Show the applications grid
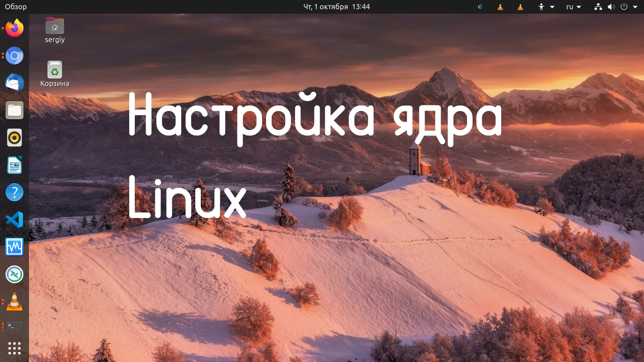Screen dimensions: 644x362 pyautogui.click(x=14, y=348)
